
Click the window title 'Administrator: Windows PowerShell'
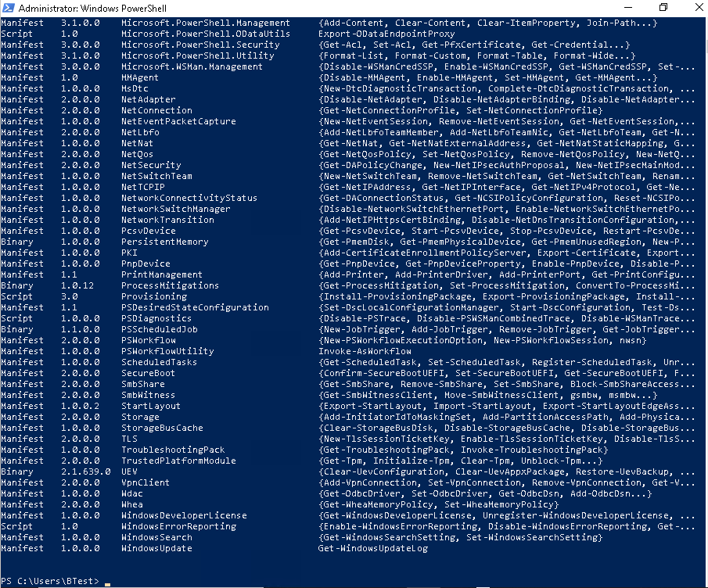coord(92,8)
